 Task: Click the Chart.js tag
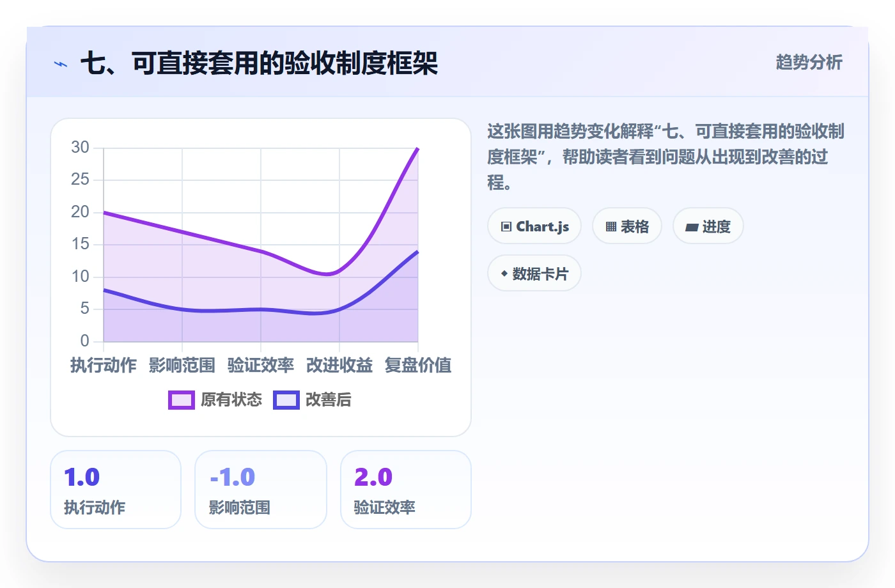[534, 226]
